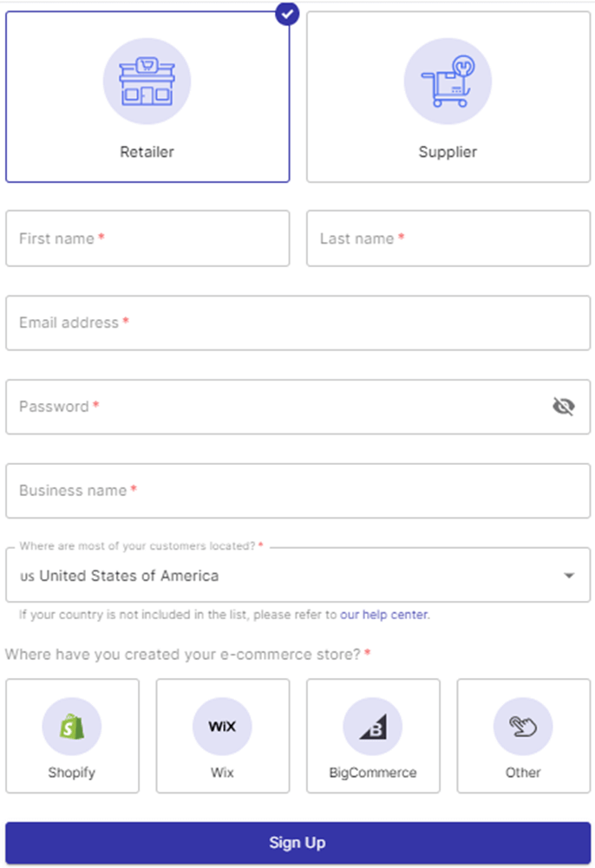The height and width of the screenshot is (868, 595).
Task: Expand United States of America country selector
Action: click(x=297, y=575)
